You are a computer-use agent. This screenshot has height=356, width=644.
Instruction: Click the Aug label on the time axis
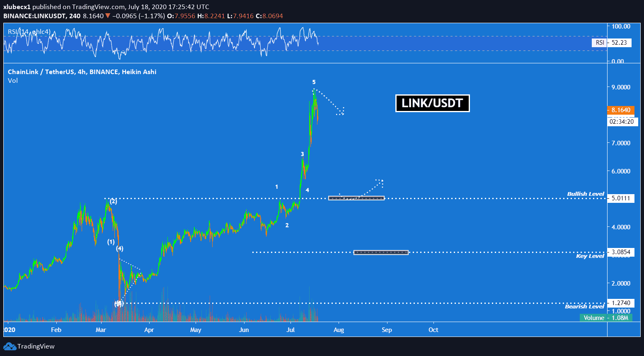[339, 330]
